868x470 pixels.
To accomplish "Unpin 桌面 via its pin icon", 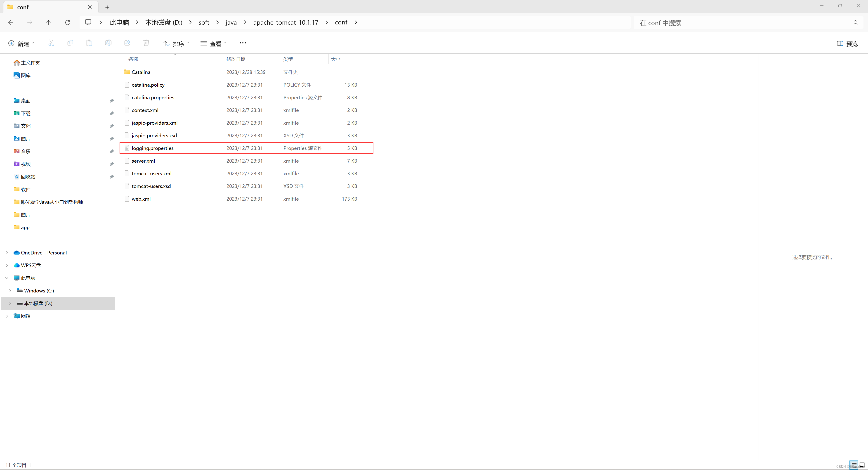I will (111, 101).
